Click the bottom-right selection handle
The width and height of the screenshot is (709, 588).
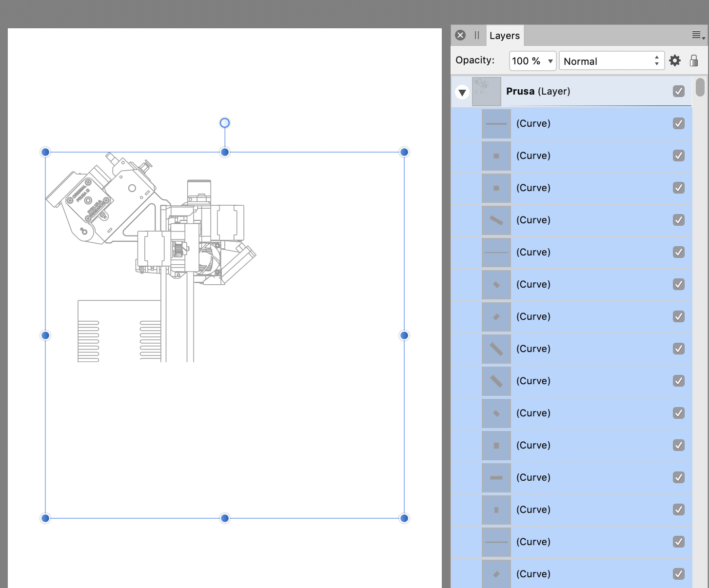(404, 518)
